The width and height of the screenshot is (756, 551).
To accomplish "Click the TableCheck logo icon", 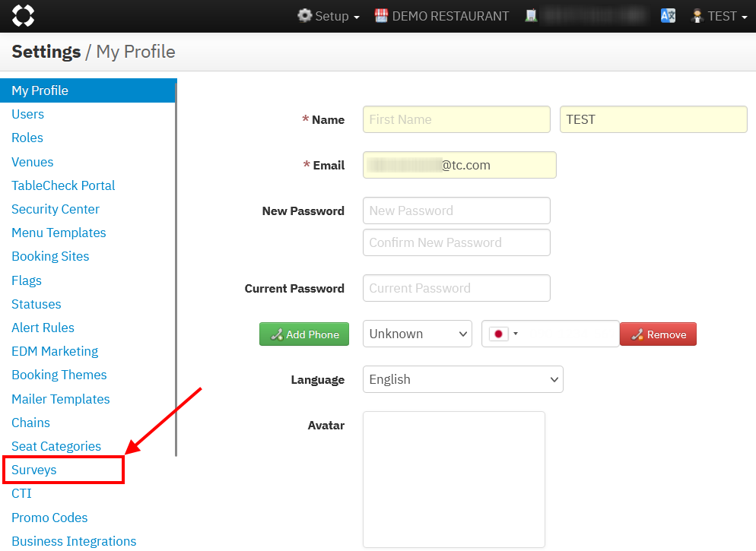I will pos(23,16).
